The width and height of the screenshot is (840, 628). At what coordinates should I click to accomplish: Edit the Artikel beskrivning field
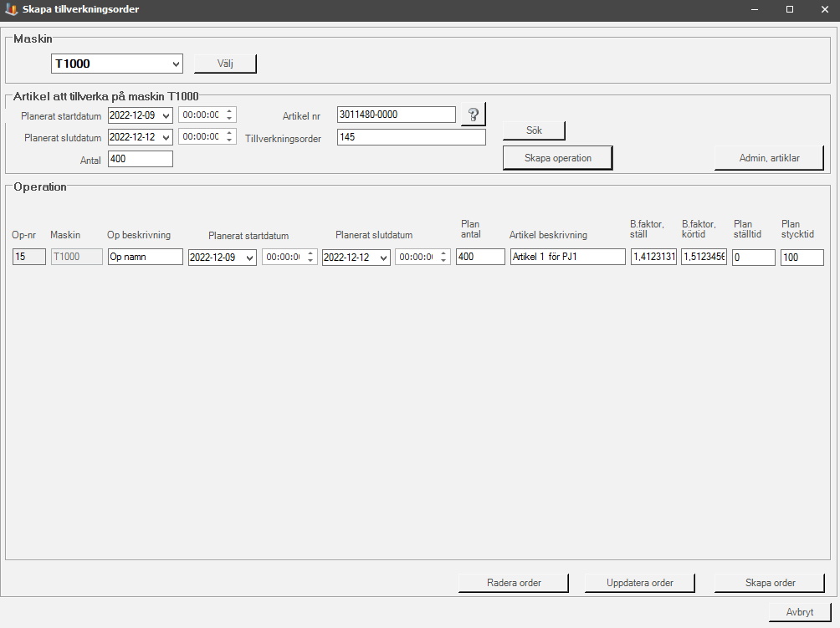tap(568, 257)
